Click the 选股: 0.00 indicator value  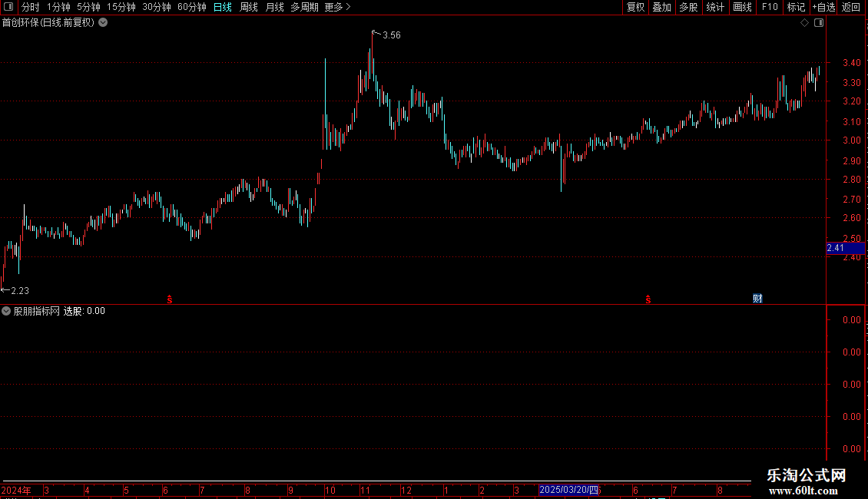pyautogui.click(x=84, y=311)
